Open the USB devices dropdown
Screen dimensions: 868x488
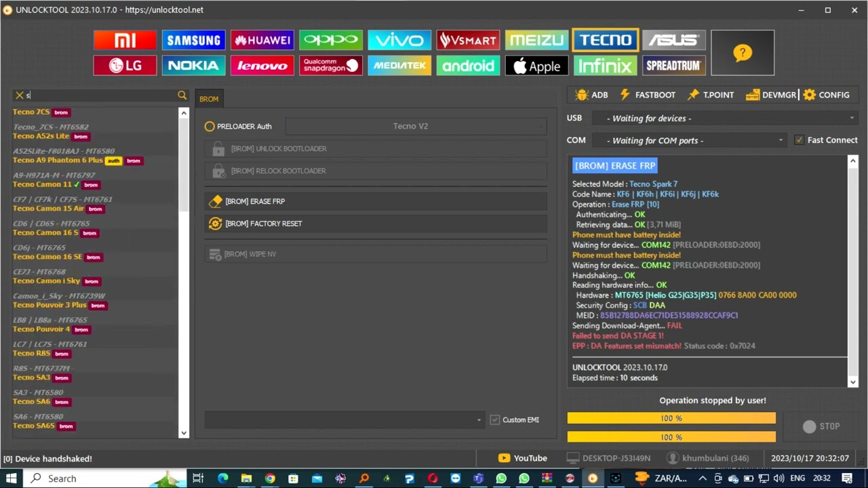[x=852, y=118]
